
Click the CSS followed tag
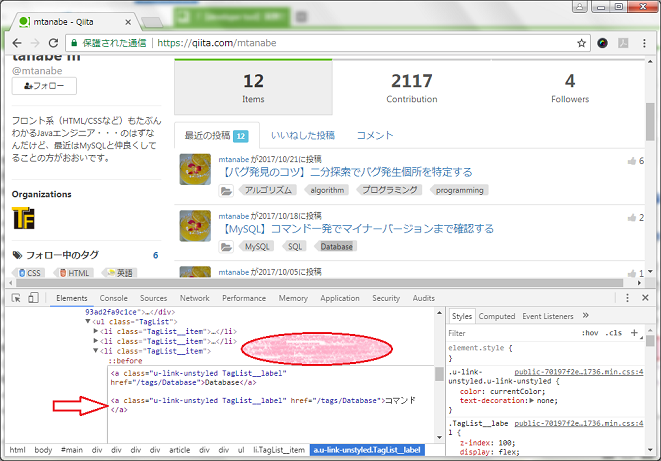click(x=30, y=273)
